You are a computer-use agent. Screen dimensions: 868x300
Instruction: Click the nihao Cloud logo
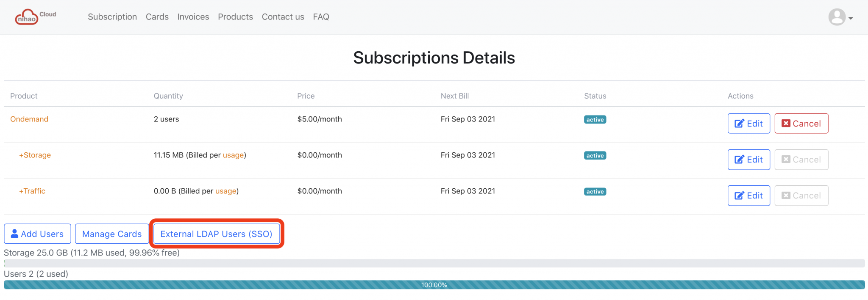pyautogui.click(x=36, y=16)
